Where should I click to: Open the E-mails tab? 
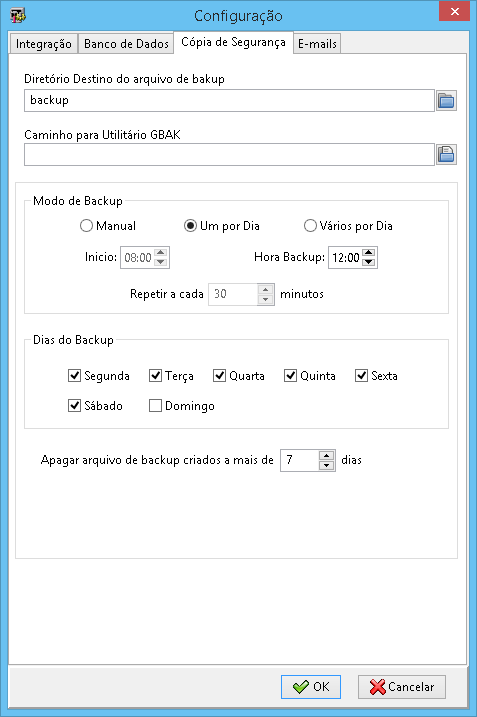point(317,44)
